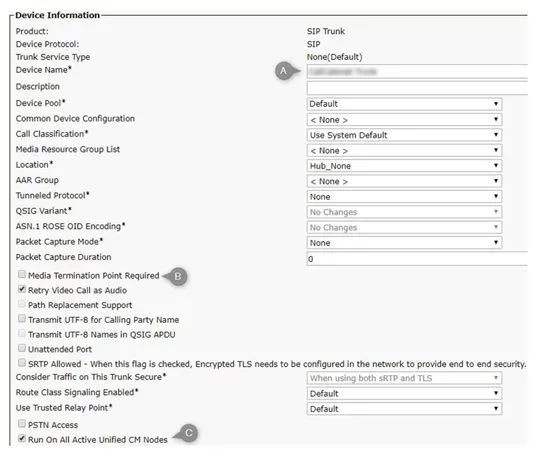Uncheck Retry Video Call as Audio
538x457 pixels.
[x=22, y=289]
